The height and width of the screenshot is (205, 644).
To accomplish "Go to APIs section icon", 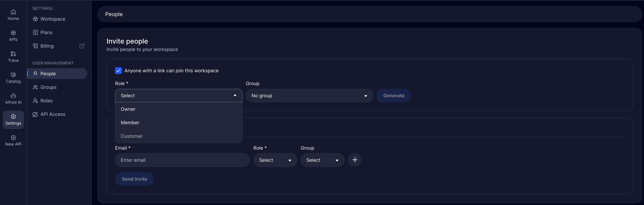I will pos(13,33).
